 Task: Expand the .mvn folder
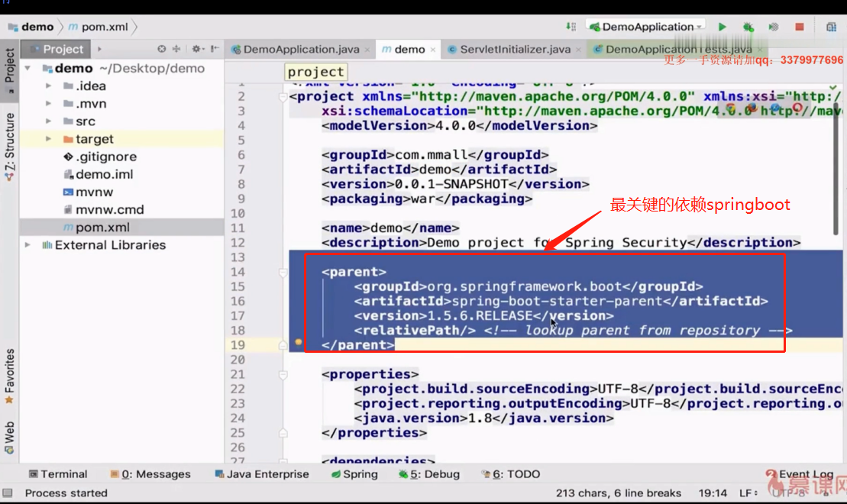click(48, 104)
